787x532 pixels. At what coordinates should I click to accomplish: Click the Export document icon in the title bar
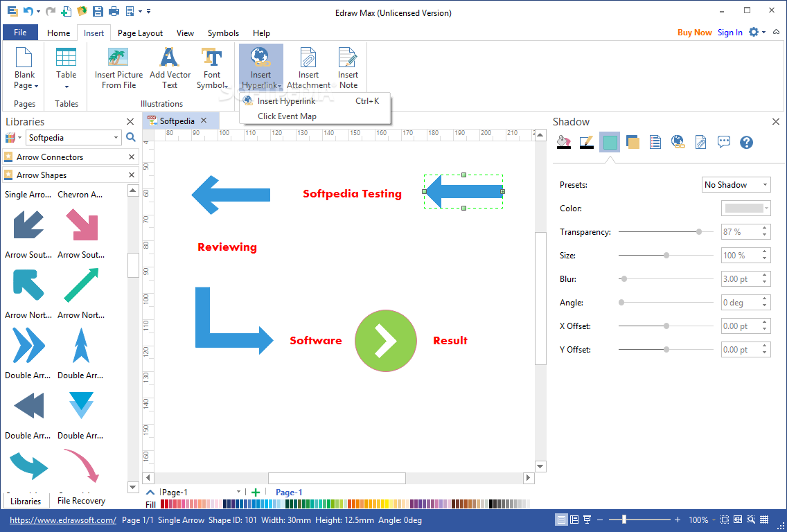point(130,11)
